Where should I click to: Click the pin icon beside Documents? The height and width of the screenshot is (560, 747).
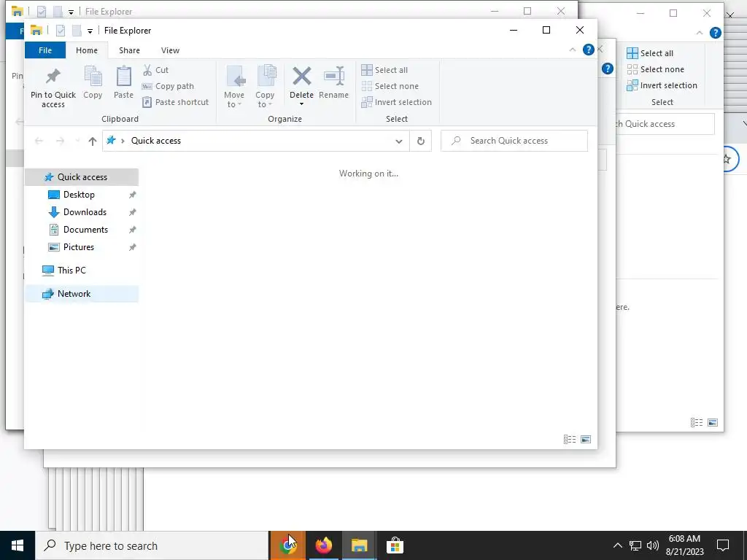tap(133, 230)
